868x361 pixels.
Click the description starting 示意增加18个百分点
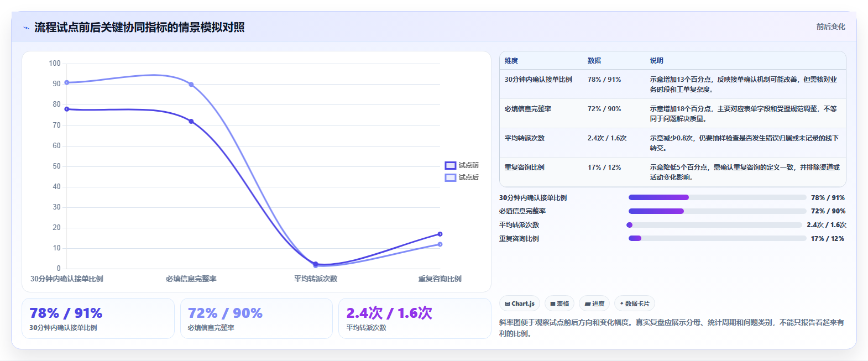[744, 114]
